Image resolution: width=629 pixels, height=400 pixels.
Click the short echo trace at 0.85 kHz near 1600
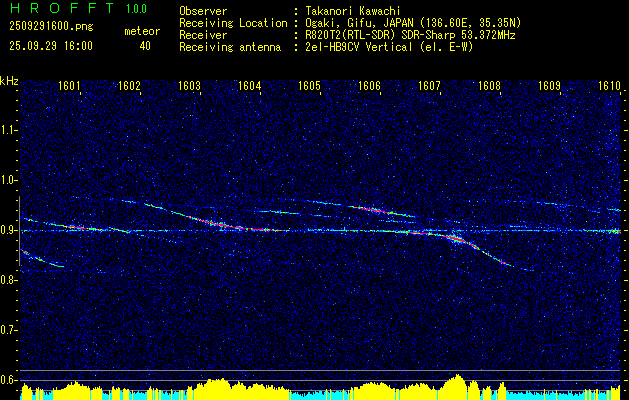42,259
